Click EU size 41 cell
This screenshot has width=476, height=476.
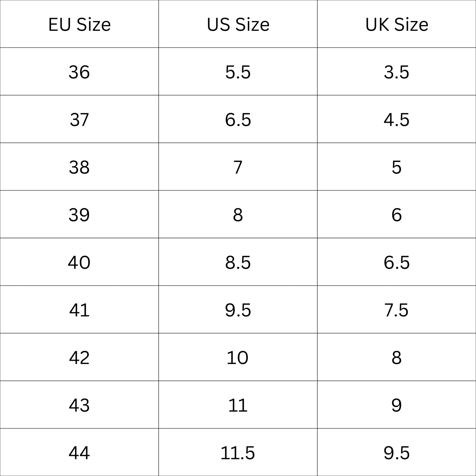[x=79, y=310]
